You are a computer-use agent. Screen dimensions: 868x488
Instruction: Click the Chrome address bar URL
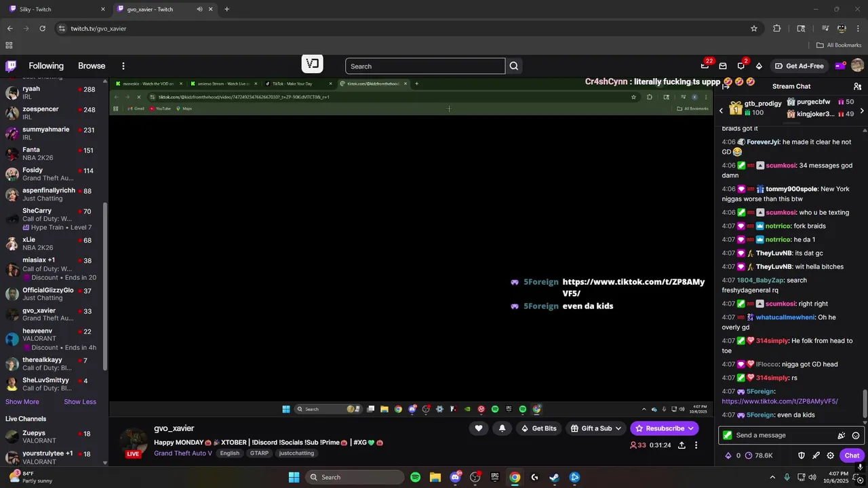(x=99, y=28)
